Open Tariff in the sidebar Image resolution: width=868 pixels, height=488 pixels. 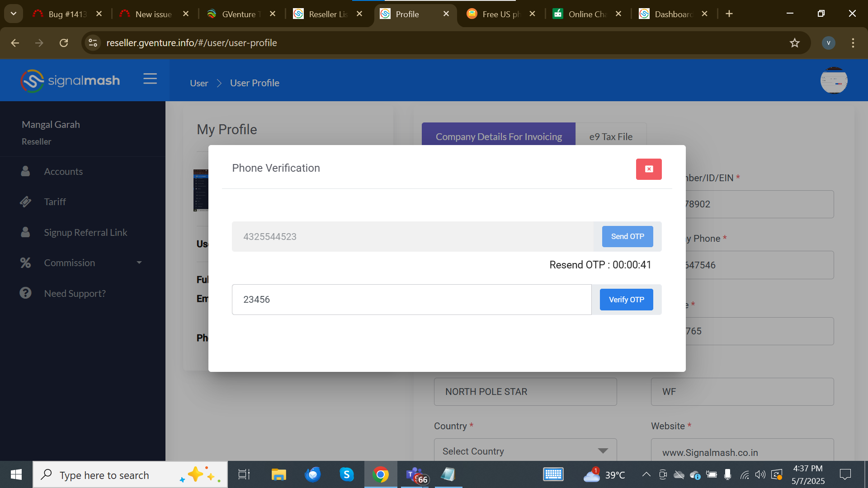tap(55, 202)
